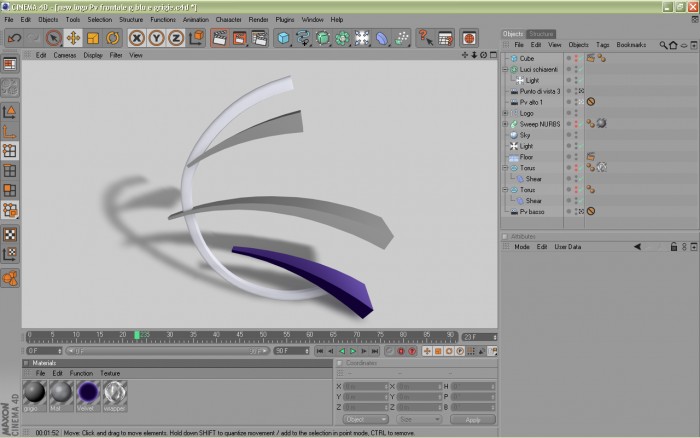Select the Move tool icon

73,38
